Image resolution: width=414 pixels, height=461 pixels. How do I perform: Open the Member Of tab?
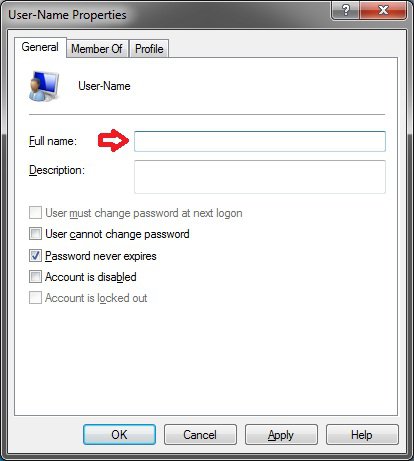pyautogui.click(x=97, y=49)
